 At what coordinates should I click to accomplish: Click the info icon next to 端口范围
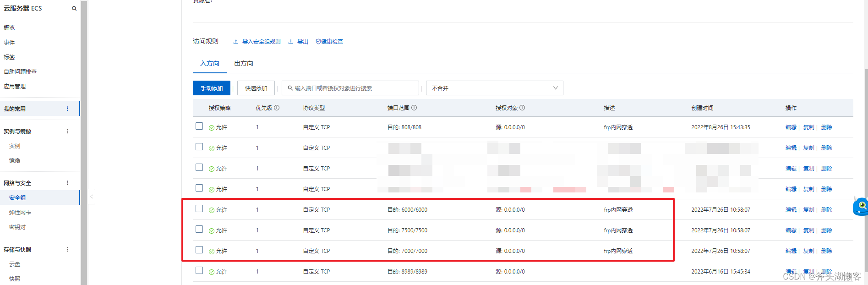pos(414,108)
